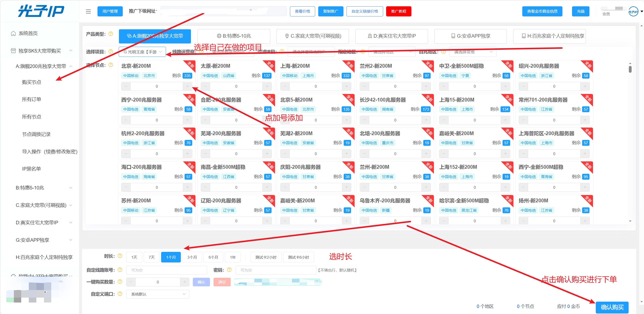Click plus button on 上海-新200M card
The width and height of the screenshot is (644, 314).
pos(346,86)
